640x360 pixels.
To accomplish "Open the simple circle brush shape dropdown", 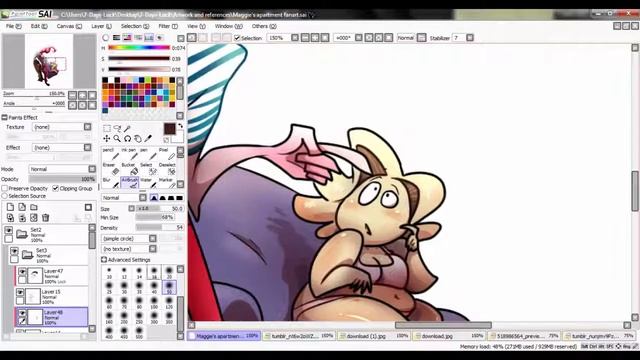I will click(x=152, y=238).
